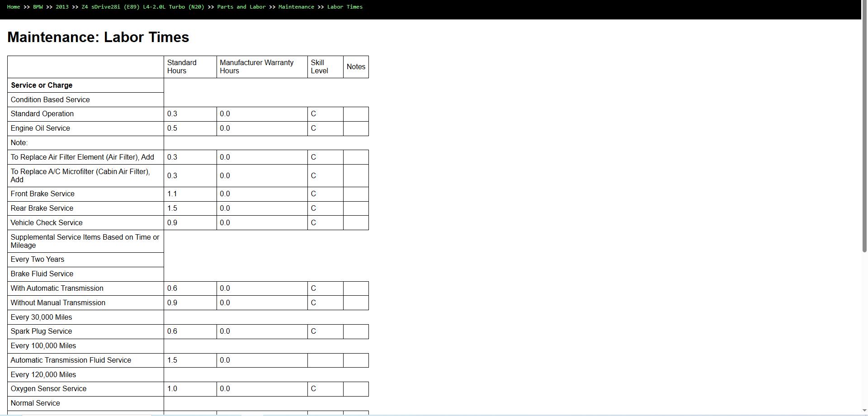The image size is (868, 416).
Task: Click the vertical scrollbar thumb
Action: tap(864, 126)
